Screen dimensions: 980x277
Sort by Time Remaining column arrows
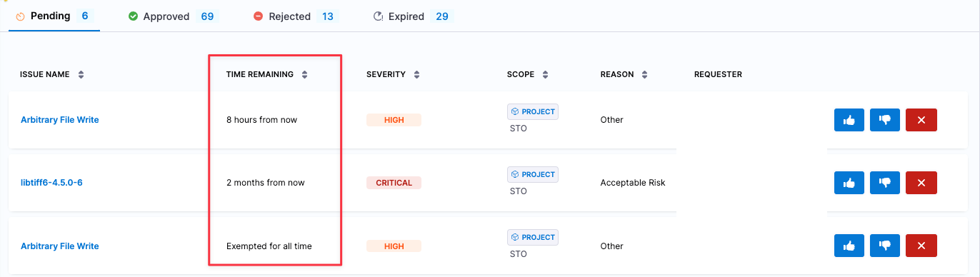coord(305,74)
